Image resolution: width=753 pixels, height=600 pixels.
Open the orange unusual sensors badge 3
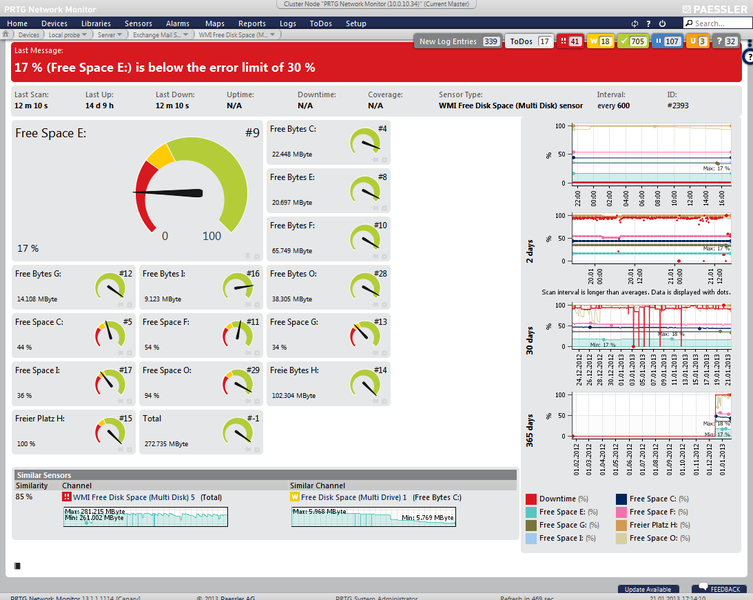coord(698,41)
